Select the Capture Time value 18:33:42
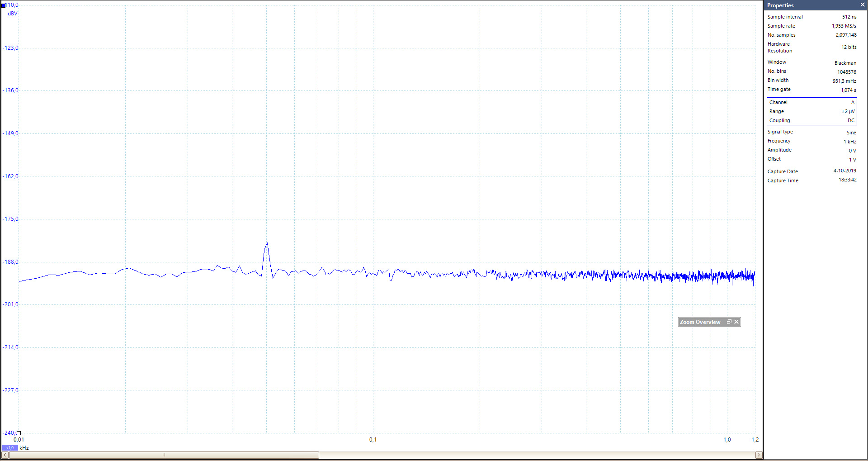Image resolution: width=868 pixels, height=461 pixels. point(848,180)
